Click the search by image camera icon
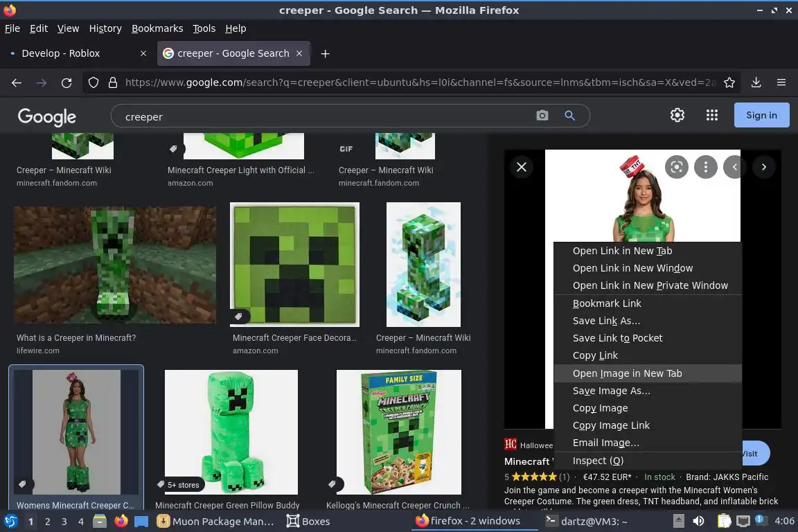Screen dimensions: 798x532 pos(542,116)
